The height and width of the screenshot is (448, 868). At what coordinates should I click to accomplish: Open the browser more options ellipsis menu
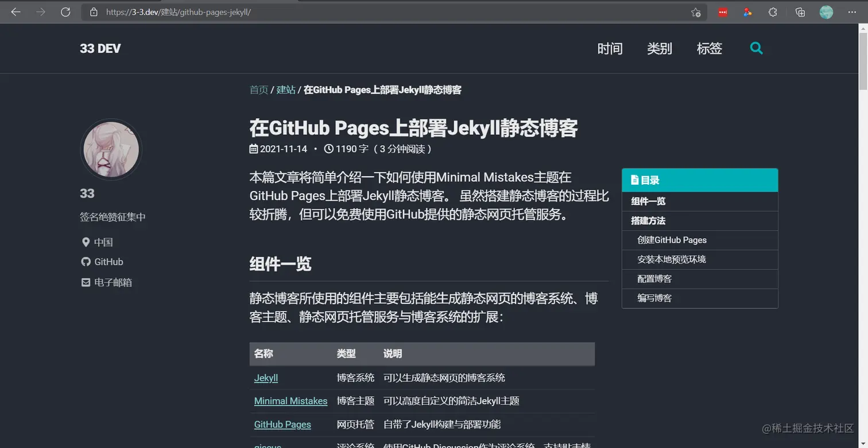[x=851, y=11]
